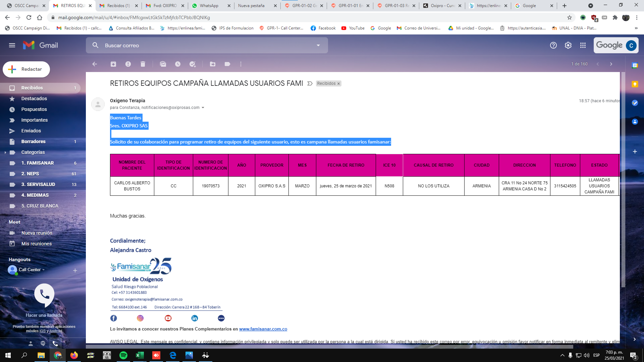The height and width of the screenshot is (362, 644).
Task: Open Google Tasks side panel
Action: [635, 103]
